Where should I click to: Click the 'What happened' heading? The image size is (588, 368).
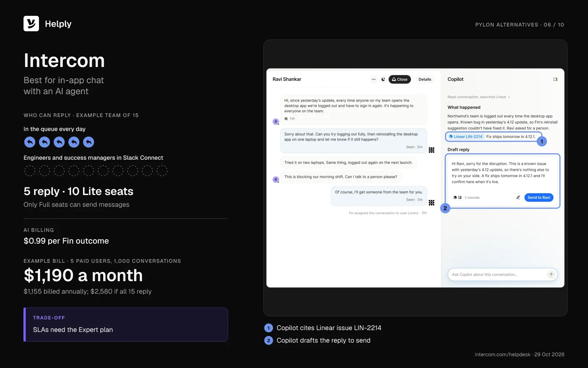pos(464,107)
